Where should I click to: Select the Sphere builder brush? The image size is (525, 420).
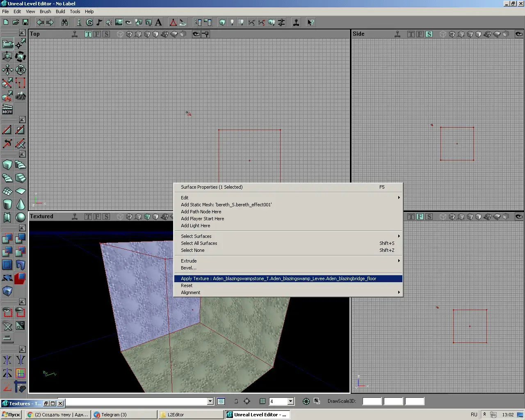pyautogui.click(x=21, y=217)
